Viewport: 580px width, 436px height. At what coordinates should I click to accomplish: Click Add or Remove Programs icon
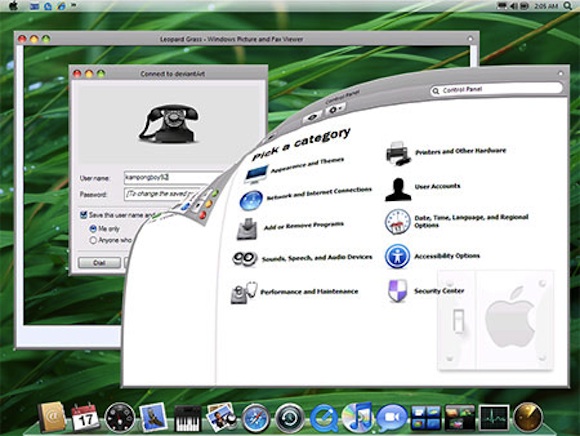point(247,229)
